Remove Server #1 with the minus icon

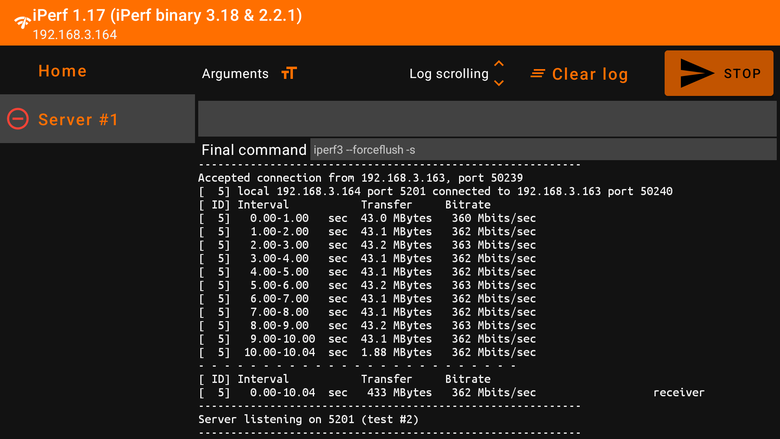pyautogui.click(x=18, y=119)
